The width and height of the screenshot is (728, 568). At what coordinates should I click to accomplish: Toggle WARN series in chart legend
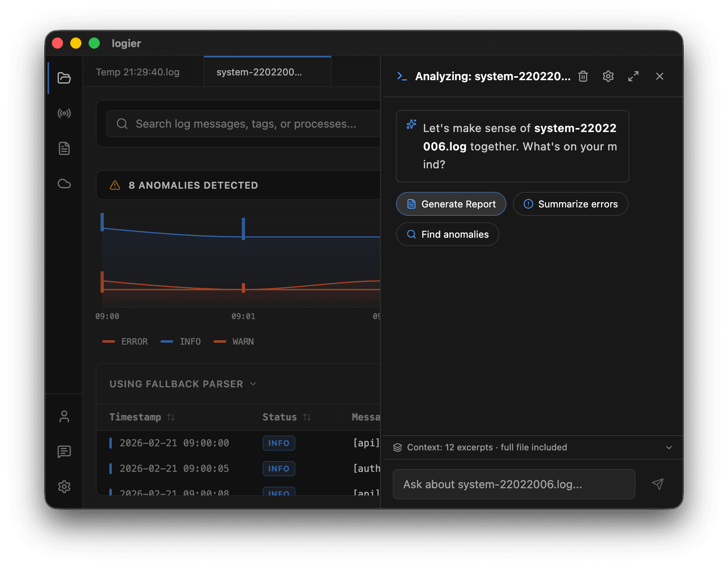pyautogui.click(x=234, y=341)
